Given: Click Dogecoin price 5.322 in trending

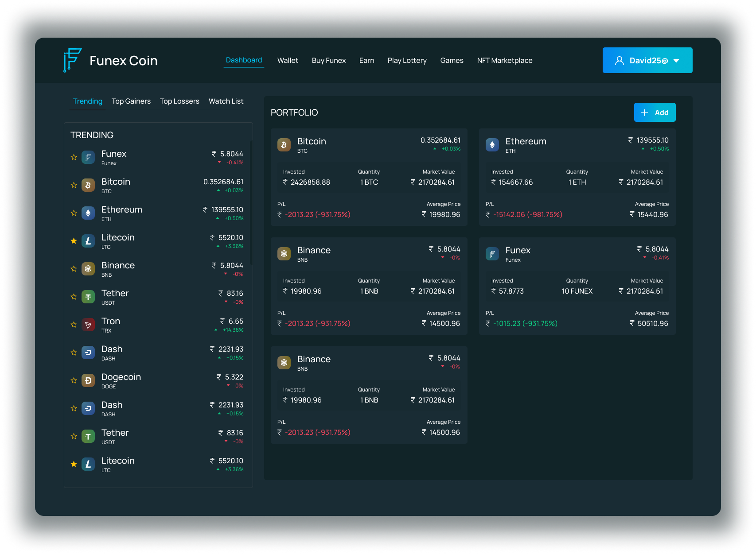Looking at the screenshot, I should coord(230,377).
